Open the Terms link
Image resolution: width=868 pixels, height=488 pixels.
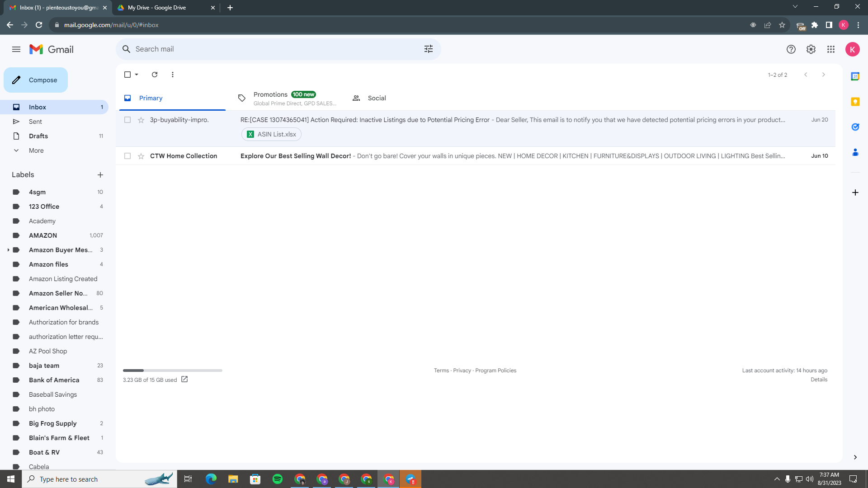(441, 371)
